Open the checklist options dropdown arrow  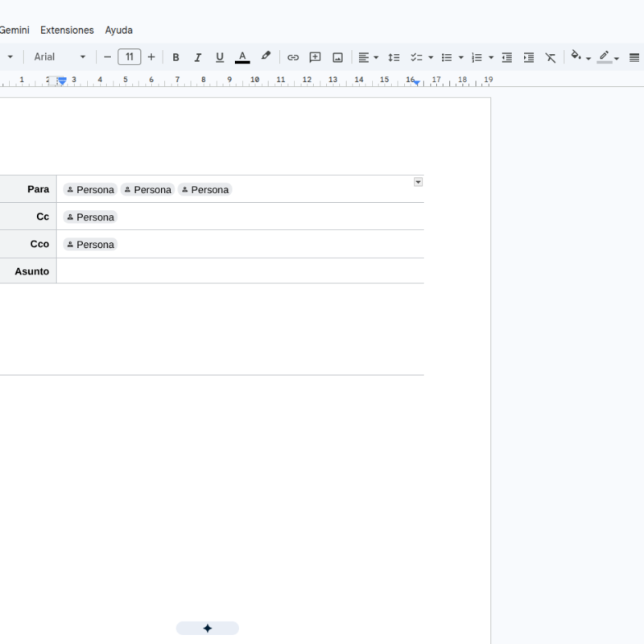(431, 57)
